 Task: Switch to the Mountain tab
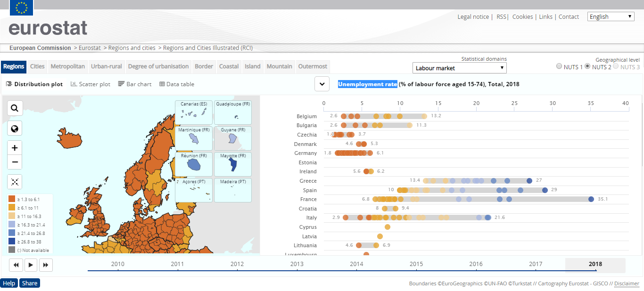280,66
